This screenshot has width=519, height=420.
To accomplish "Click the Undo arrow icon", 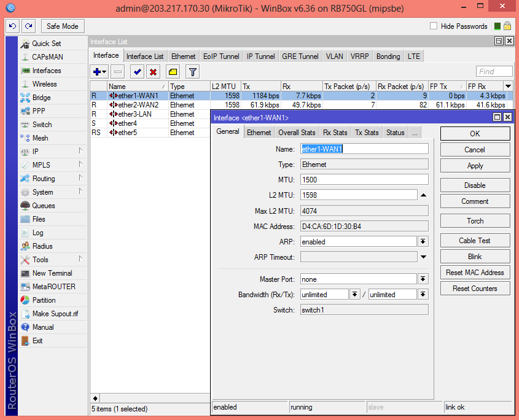I will (x=12, y=26).
